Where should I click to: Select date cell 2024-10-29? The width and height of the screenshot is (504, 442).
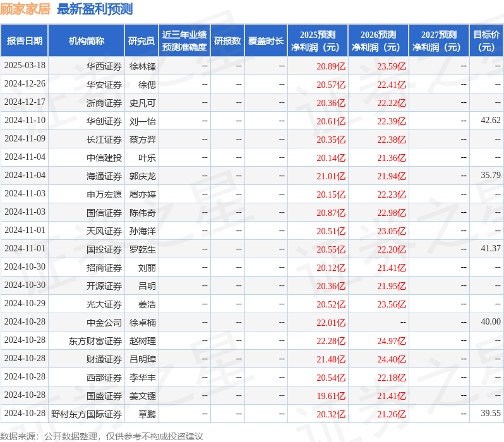click(25, 304)
